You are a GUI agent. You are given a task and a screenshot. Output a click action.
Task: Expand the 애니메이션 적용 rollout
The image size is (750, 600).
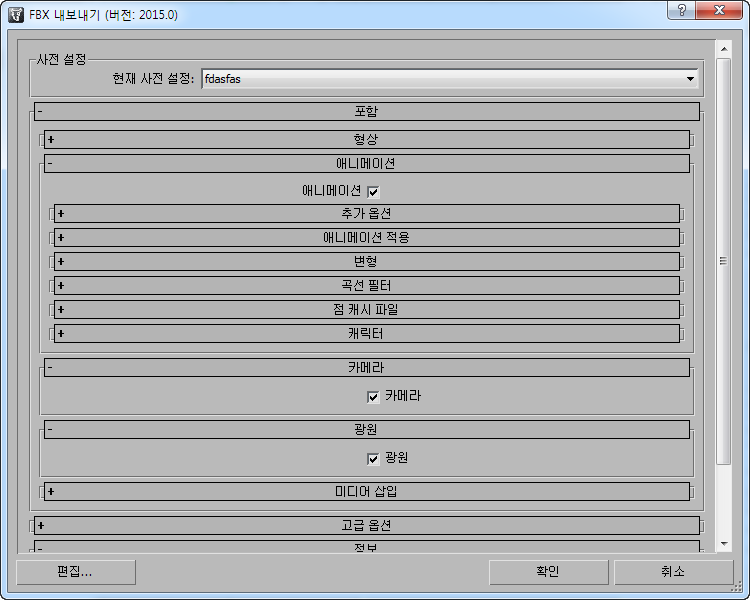pos(367,237)
